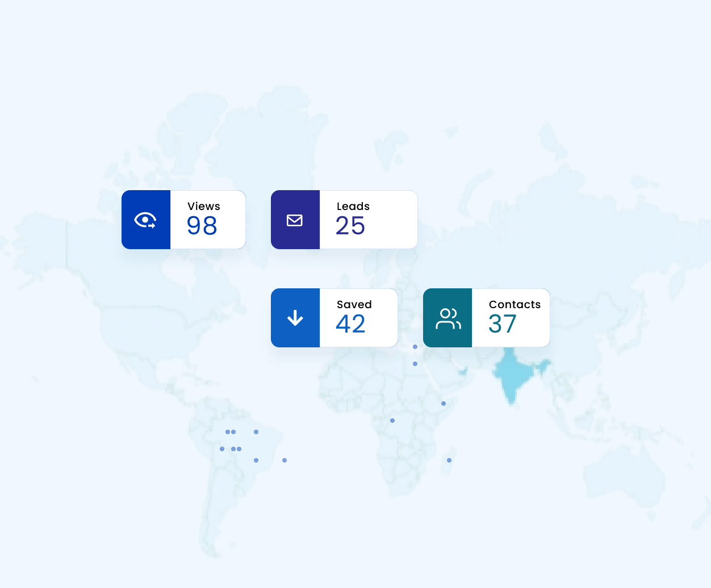Select the map dot on the Horn of Africa
The image size is (711, 588).
point(444,404)
